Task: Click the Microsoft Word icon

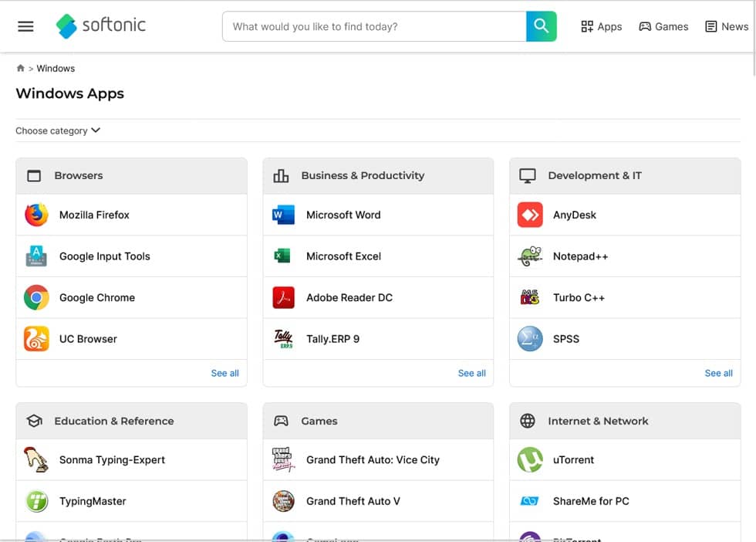Action: (284, 215)
